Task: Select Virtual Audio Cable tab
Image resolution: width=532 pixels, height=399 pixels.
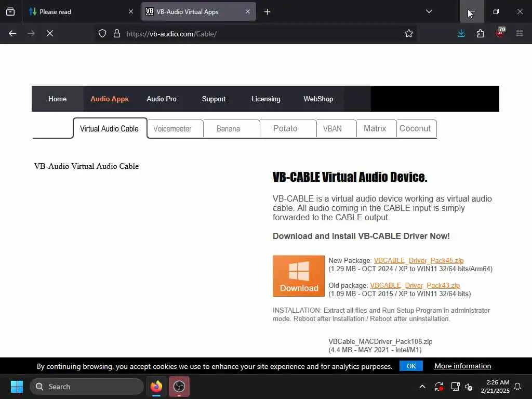Action: point(110,129)
